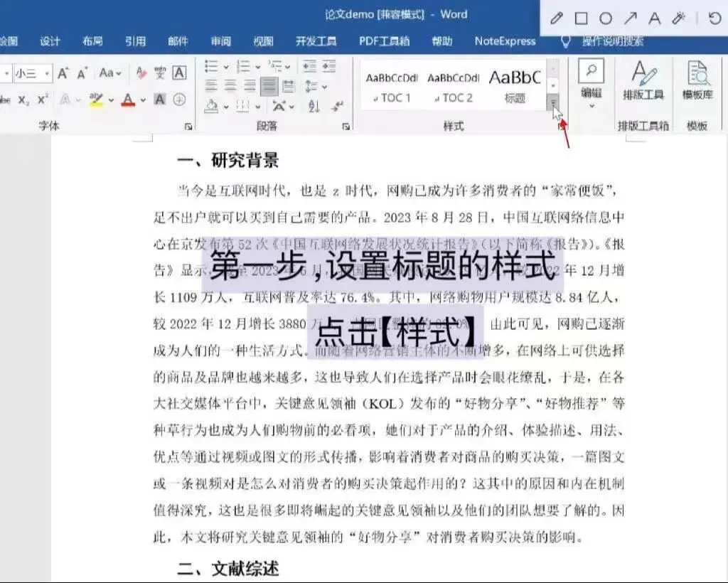The height and width of the screenshot is (583, 728).
Task: Click the numbered list icon
Action: click(x=243, y=66)
